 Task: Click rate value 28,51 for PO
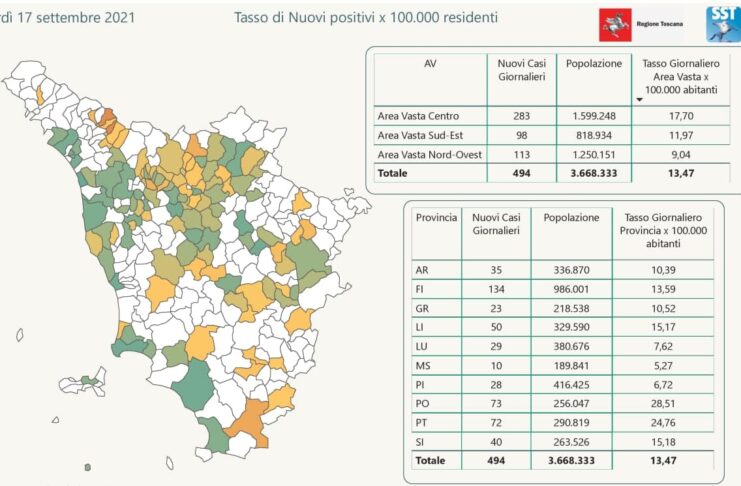coord(663,404)
